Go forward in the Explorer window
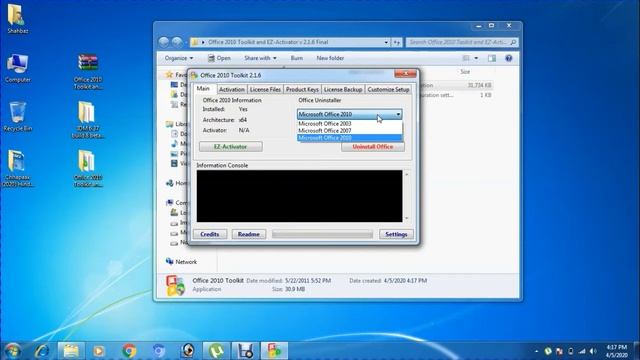The width and height of the screenshot is (640, 360). (x=177, y=42)
